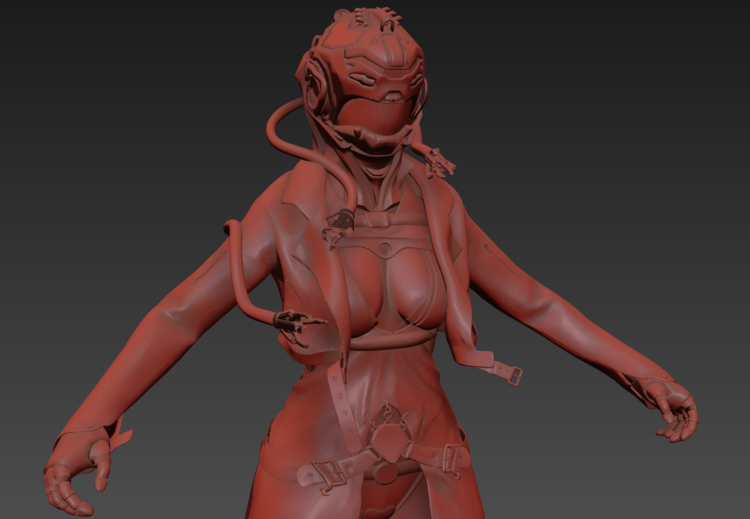Click the hose connector clamp near the chest
Image resolution: width=750 pixels, height=519 pixels.
(x=338, y=228)
